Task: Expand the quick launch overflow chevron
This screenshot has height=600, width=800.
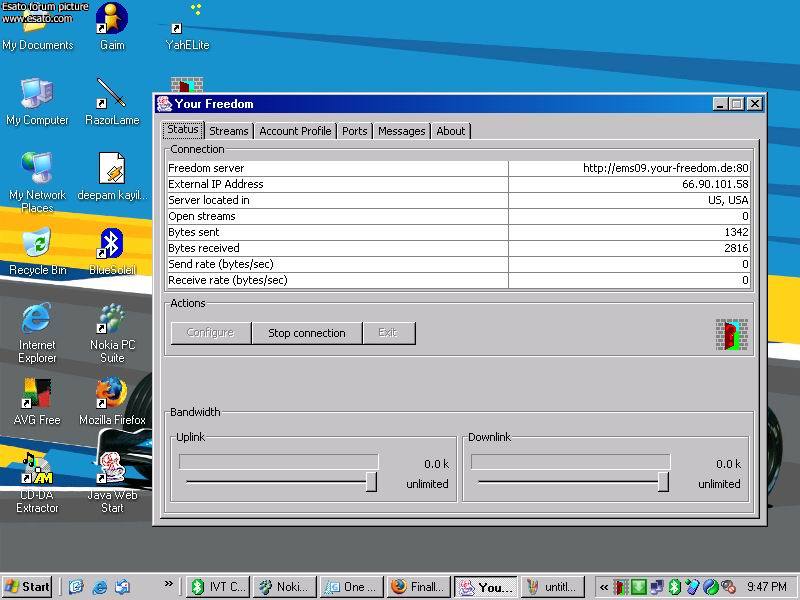Action: 168,583
